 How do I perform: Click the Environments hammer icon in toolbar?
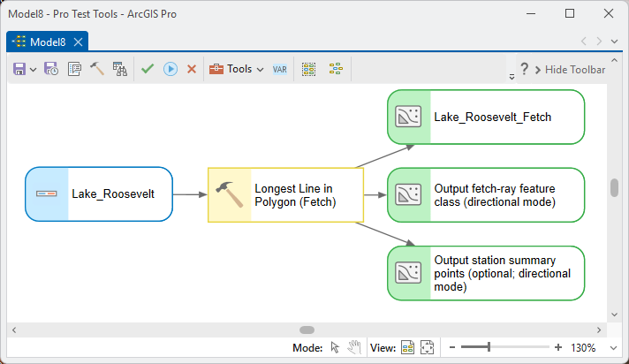pyautogui.click(x=97, y=69)
